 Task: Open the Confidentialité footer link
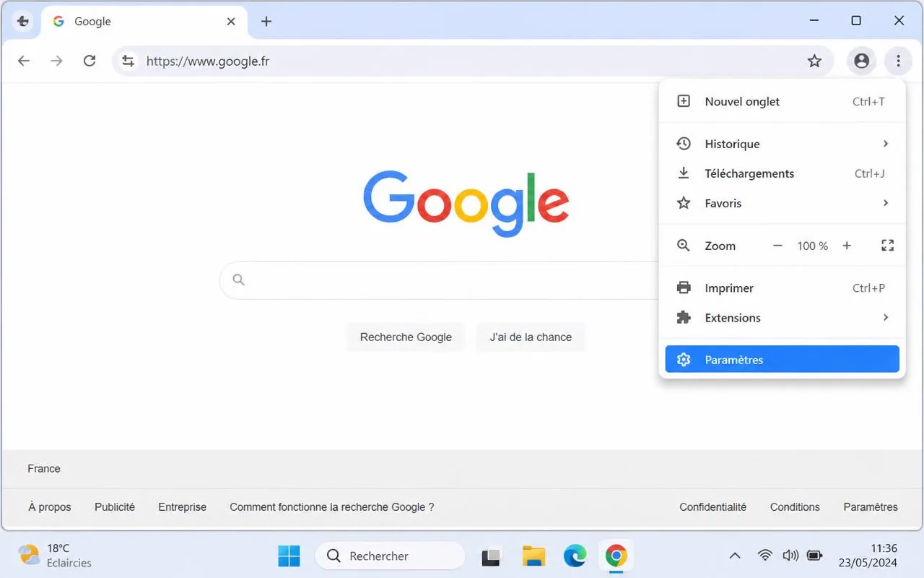click(713, 507)
